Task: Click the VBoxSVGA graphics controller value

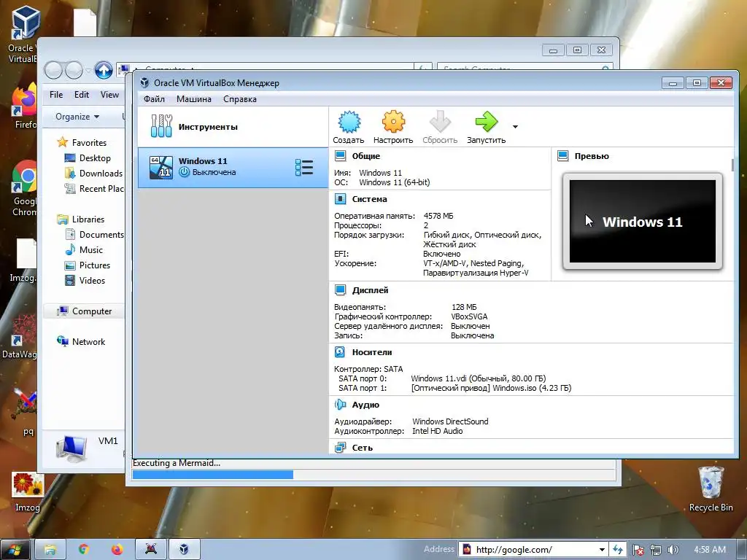Action: [x=469, y=316]
